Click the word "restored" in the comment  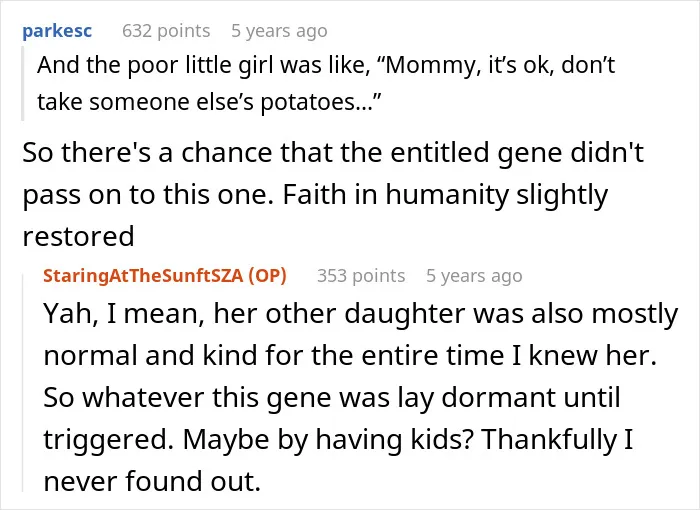(x=79, y=236)
